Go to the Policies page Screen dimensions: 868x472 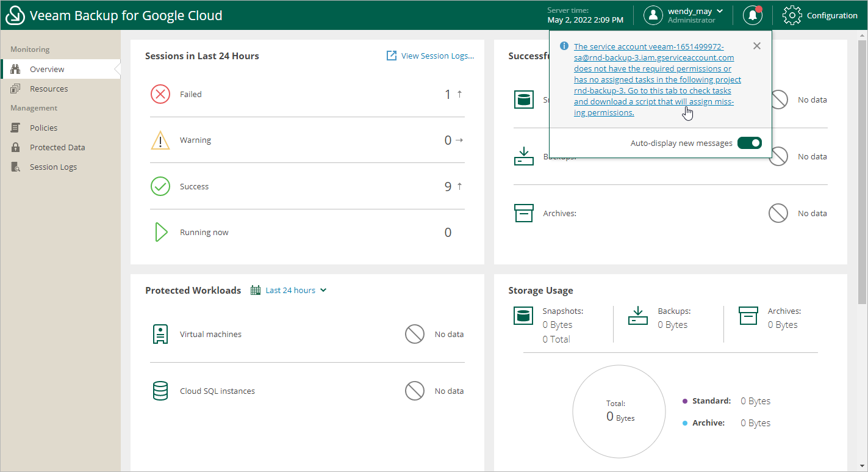60,128
